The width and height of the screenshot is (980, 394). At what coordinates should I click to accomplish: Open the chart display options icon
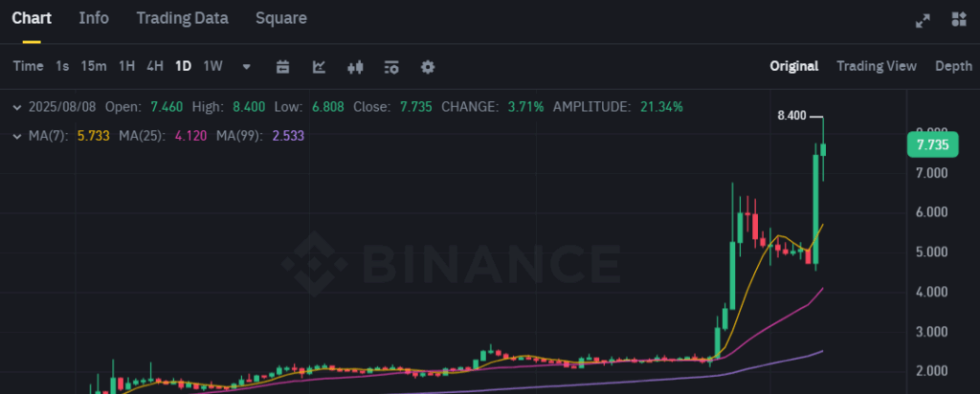[x=391, y=67]
